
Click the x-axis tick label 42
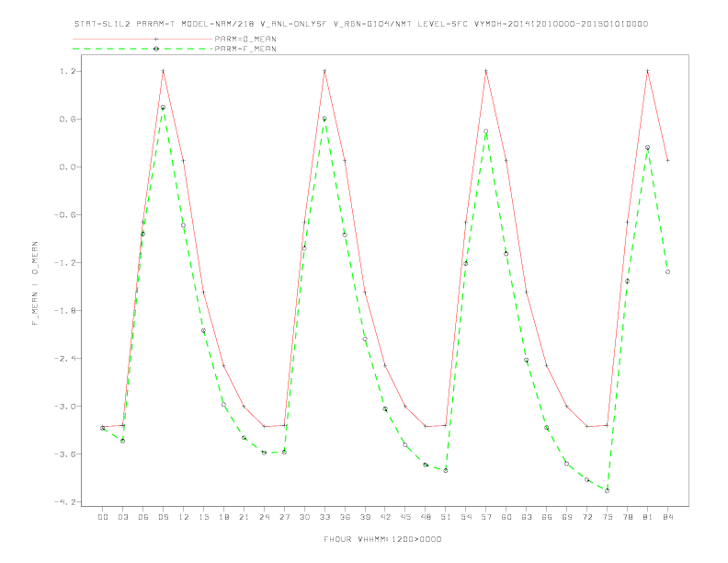tap(385, 517)
